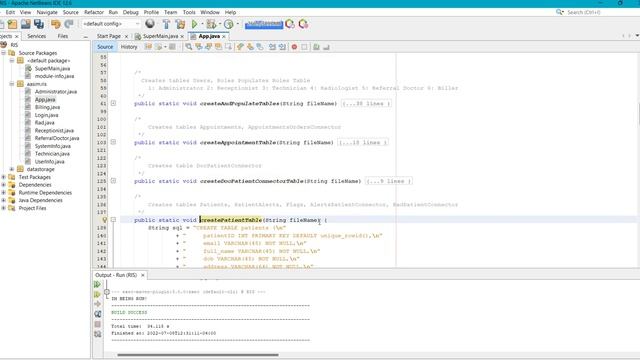Click the Stop Macro Recording square icon
Viewport: 640px width, 360px height.
pos(304,47)
